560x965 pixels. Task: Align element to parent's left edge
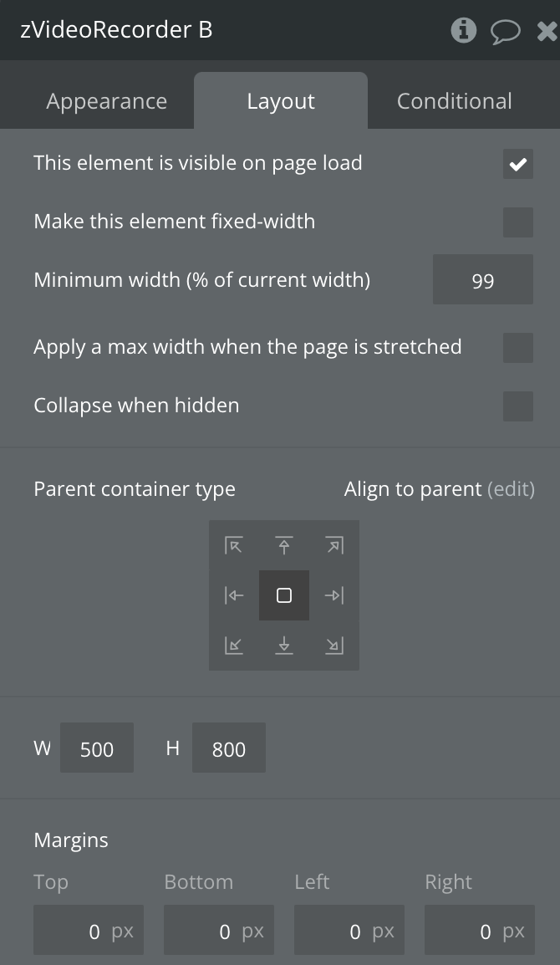pos(234,595)
